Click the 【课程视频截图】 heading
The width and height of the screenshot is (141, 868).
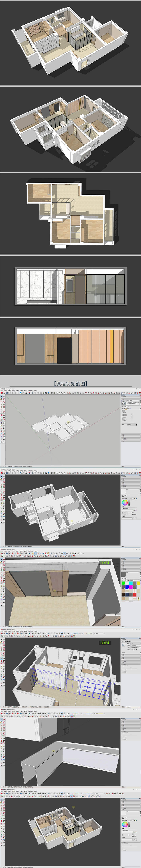tap(71, 384)
